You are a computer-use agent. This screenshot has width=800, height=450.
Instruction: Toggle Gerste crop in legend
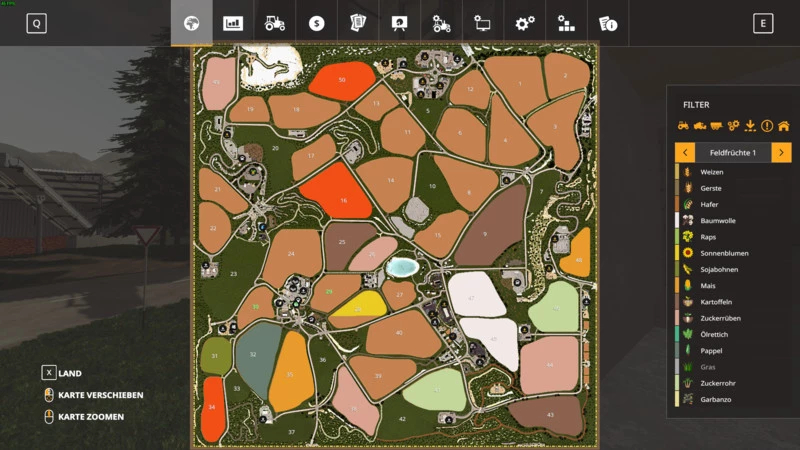pyautogui.click(x=733, y=188)
